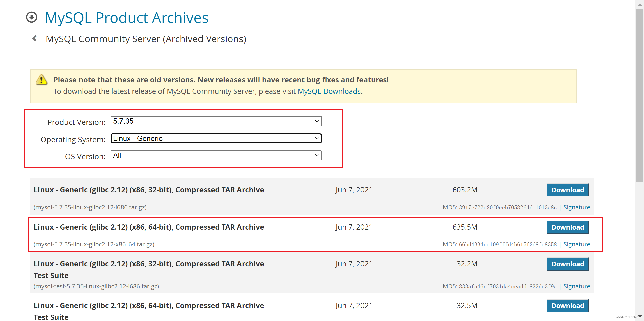This screenshot has width=644, height=321.
Task: Click MySQL Community Server (Archived Versions) heading
Action: click(146, 39)
